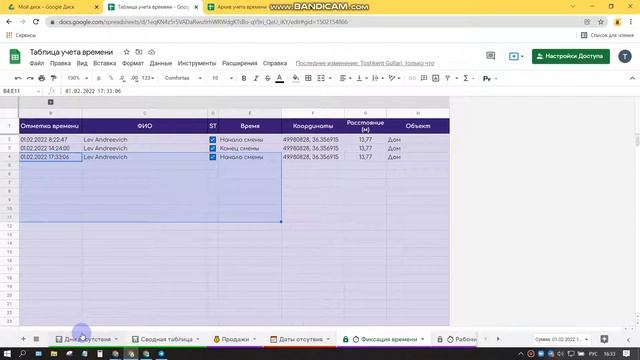Switch to the Продажи sheet tab
The image size is (640, 360).
(x=235, y=339)
